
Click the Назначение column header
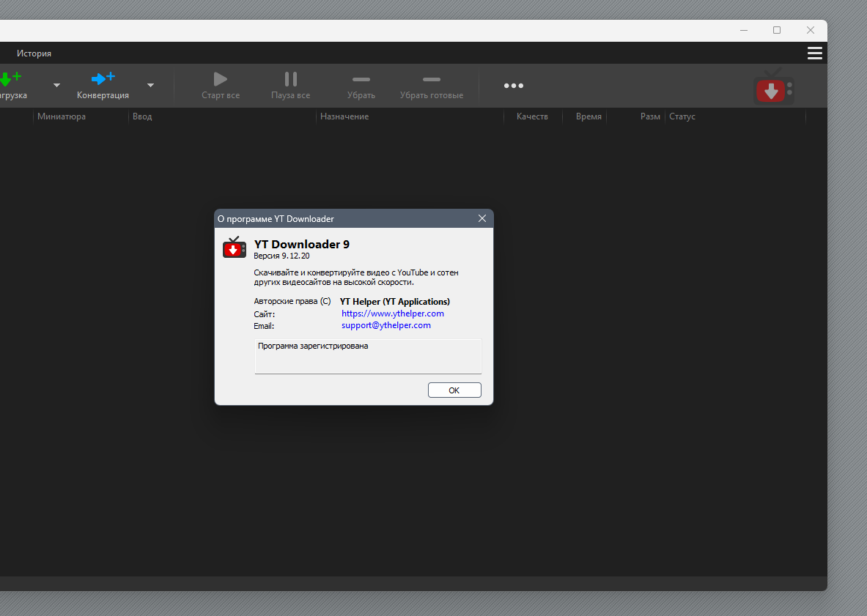coord(344,116)
